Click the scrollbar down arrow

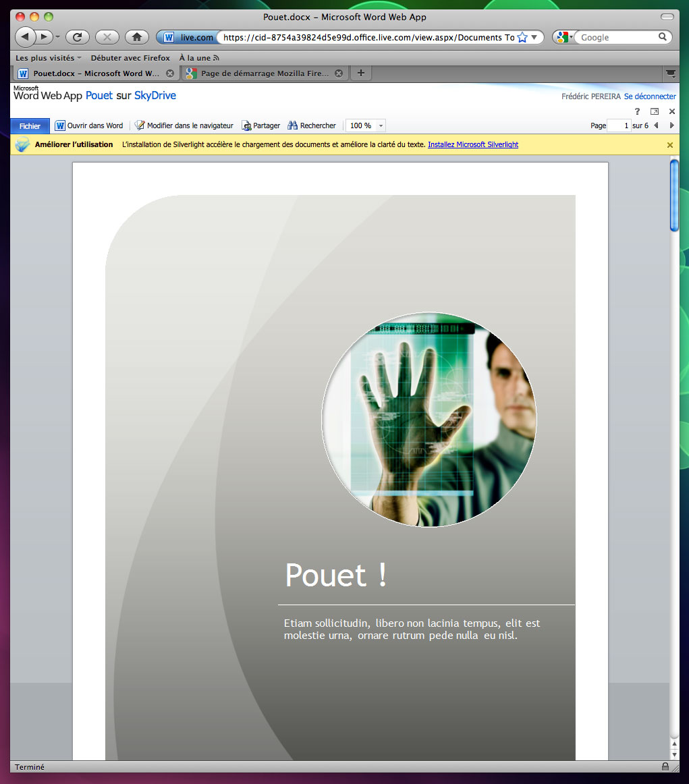click(x=674, y=754)
